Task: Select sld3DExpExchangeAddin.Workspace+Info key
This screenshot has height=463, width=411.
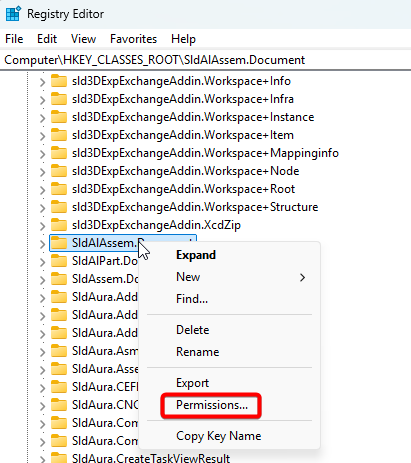Action: [x=181, y=81]
